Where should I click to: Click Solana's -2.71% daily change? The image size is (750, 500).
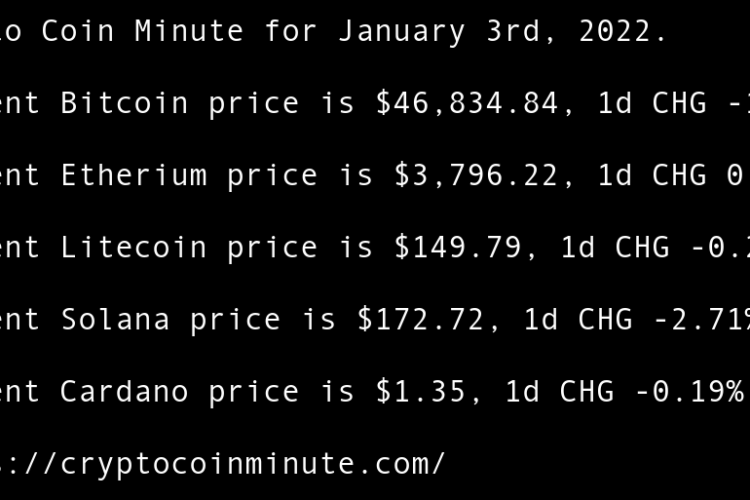(700, 319)
